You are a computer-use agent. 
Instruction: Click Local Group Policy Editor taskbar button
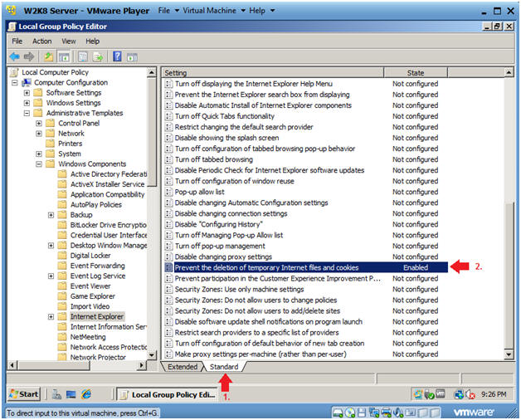(168, 395)
